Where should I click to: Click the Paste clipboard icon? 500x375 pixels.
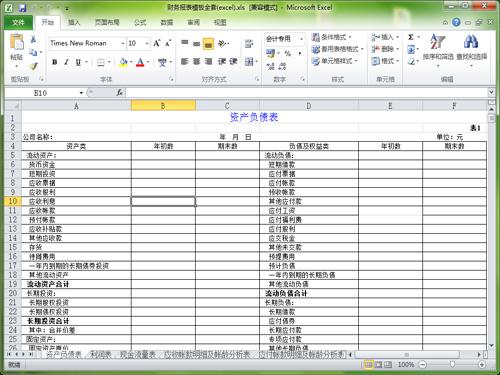pyautogui.click(x=16, y=43)
